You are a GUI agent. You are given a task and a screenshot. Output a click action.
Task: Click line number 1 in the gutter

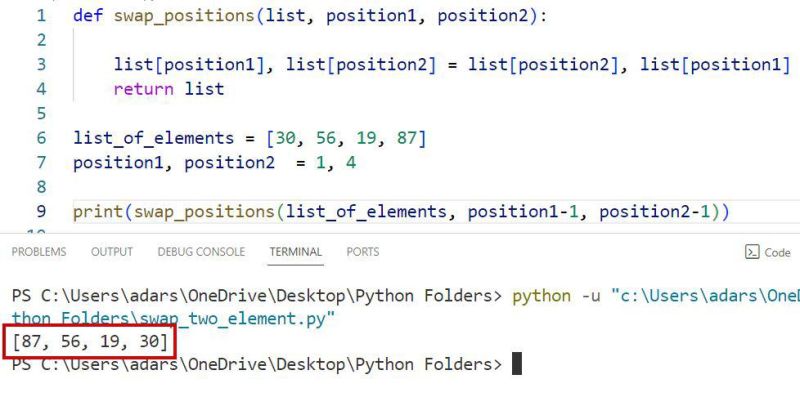41,16
